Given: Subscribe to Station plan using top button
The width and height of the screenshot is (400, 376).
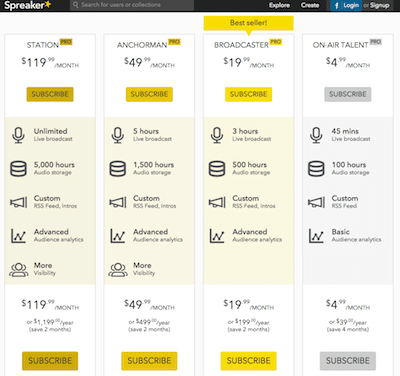Looking at the screenshot, I should click(x=50, y=94).
